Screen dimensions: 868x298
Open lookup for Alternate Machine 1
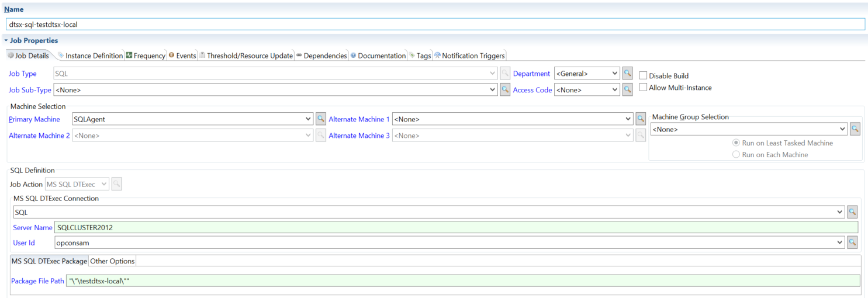click(641, 119)
